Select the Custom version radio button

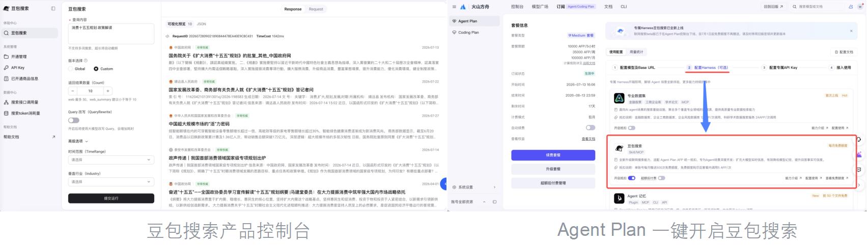pos(96,69)
